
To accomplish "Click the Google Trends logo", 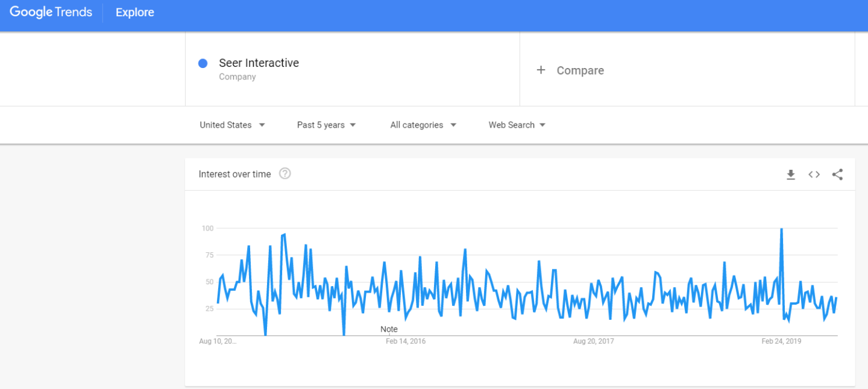I will tap(51, 13).
